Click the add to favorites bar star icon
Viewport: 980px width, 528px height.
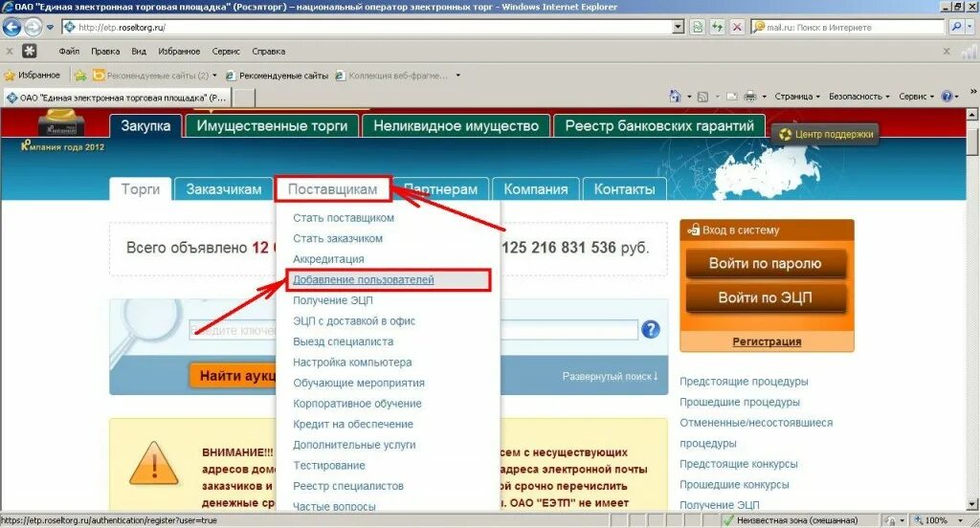coord(80,76)
